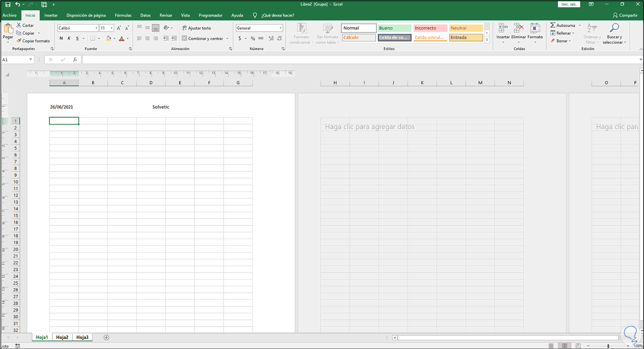Activate the Copiar formato paintbrush
Viewport: 644px width, 349px height.
pyautogui.click(x=33, y=41)
